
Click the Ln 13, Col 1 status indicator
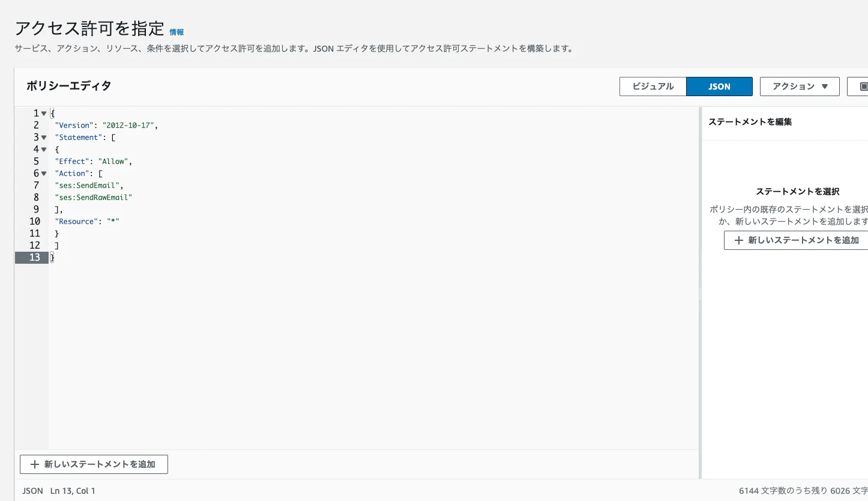tap(73, 491)
